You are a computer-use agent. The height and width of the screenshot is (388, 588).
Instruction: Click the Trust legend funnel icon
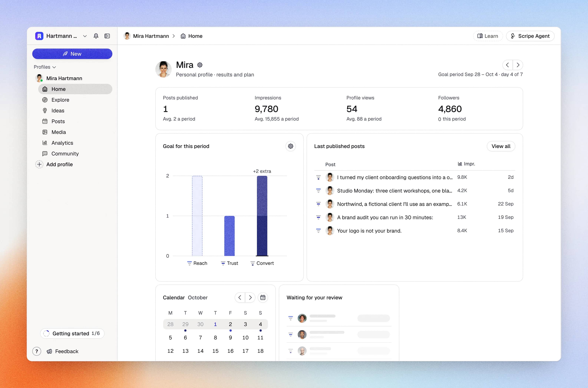pos(223,263)
